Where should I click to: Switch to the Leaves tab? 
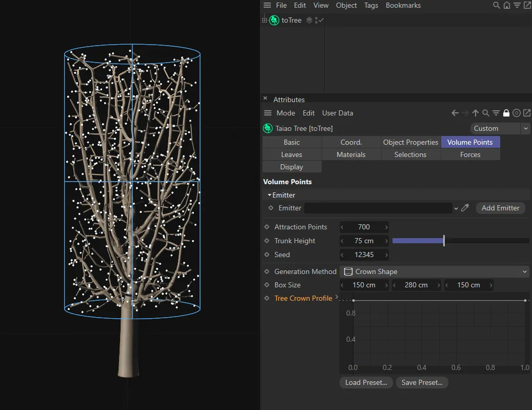pyautogui.click(x=291, y=154)
